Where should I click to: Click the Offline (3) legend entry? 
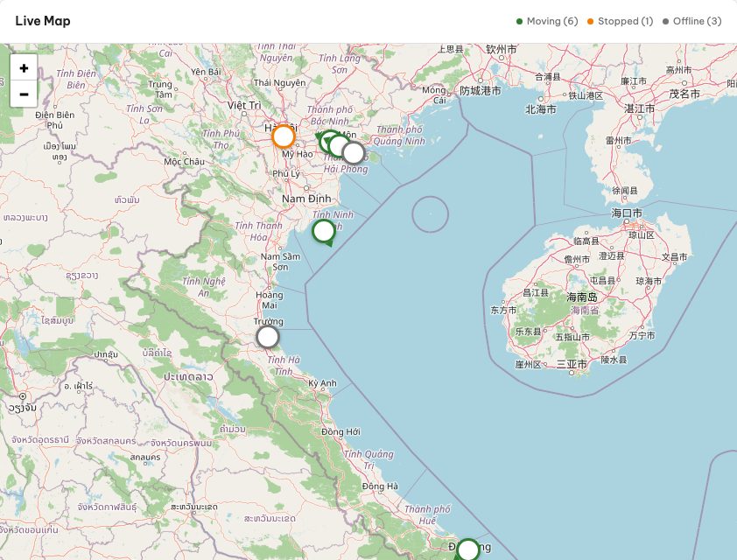click(691, 21)
